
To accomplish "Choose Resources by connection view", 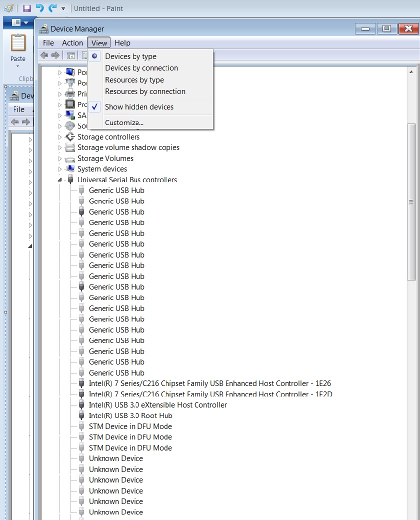I will pyautogui.click(x=145, y=91).
